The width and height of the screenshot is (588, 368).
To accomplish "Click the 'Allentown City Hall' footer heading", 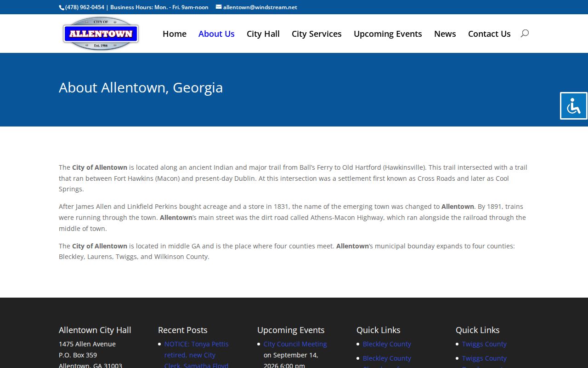I will pyautogui.click(x=95, y=330).
